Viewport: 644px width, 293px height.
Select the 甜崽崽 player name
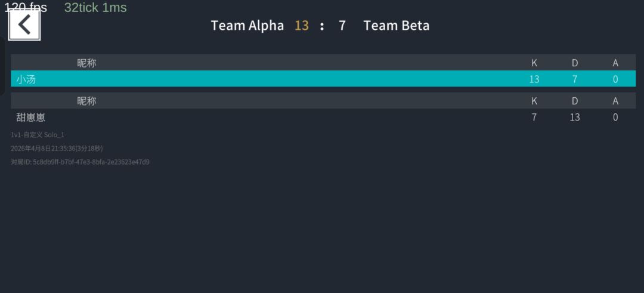coord(31,117)
